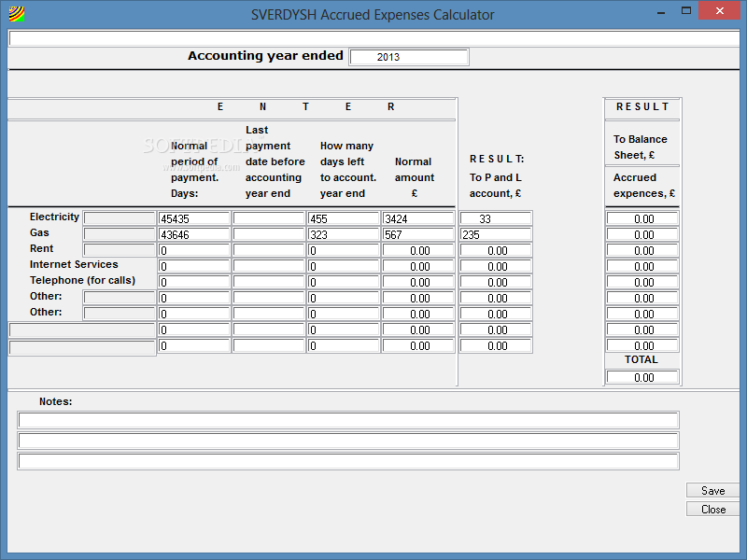Maximize the calculator window
Image resolution: width=747 pixels, height=560 pixels.
click(686, 10)
